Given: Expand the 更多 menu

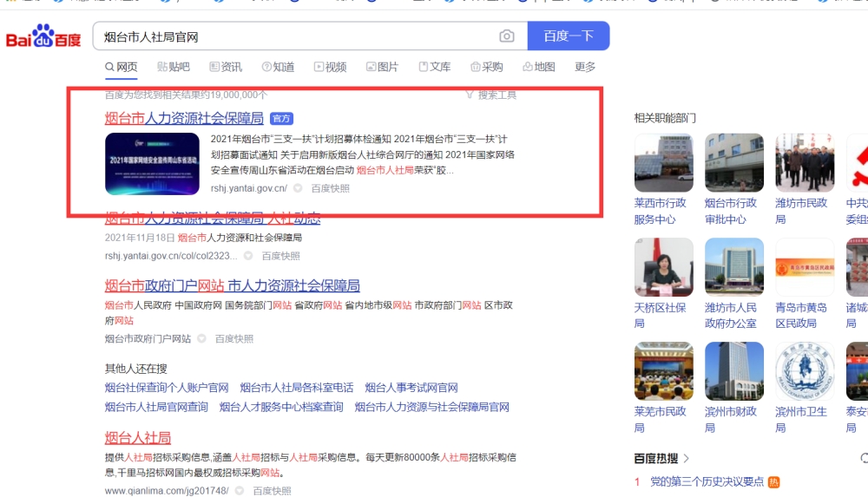Looking at the screenshot, I should point(585,67).
